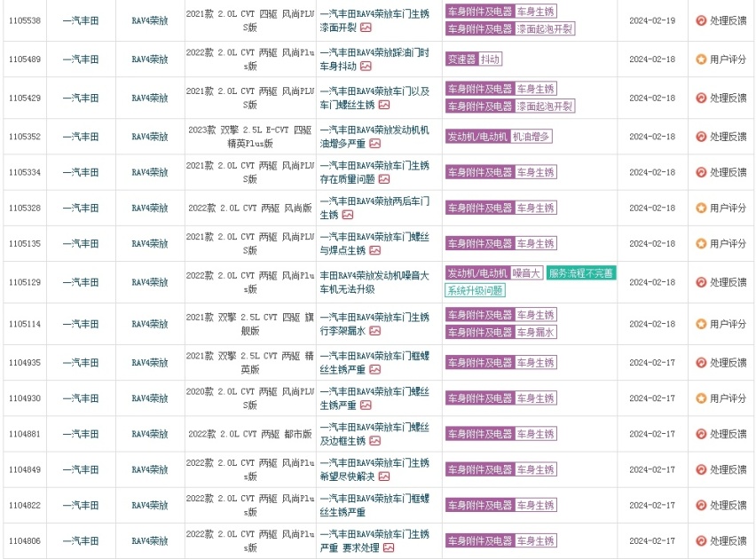Click the 系统升级问题 tag
This screenshot has width=756, height=559.
pos(475,290)
